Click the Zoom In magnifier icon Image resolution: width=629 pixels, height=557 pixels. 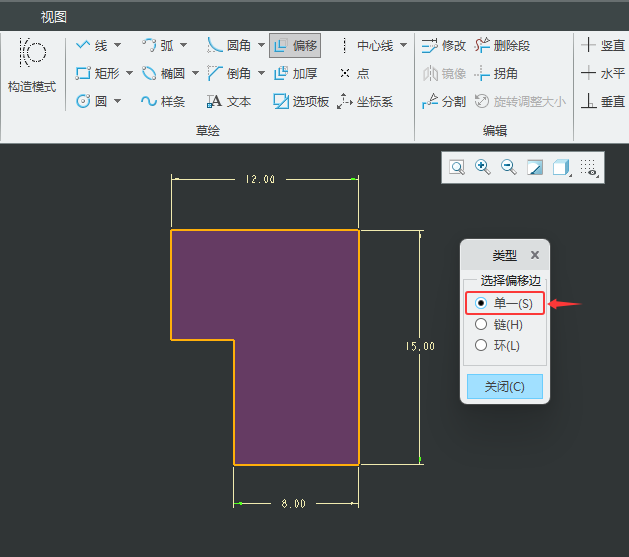coord(483,167)
